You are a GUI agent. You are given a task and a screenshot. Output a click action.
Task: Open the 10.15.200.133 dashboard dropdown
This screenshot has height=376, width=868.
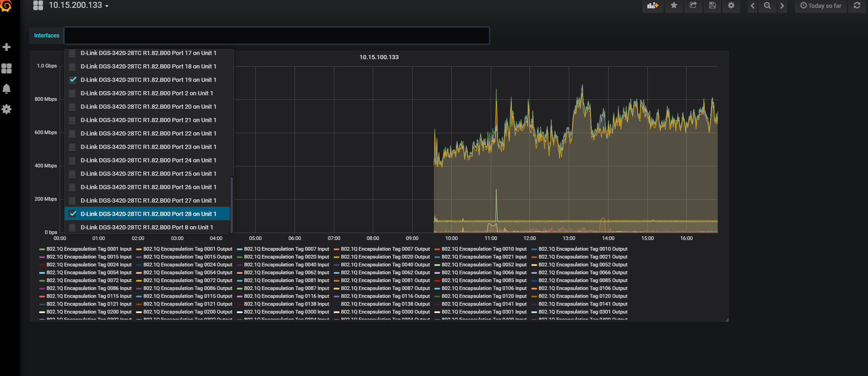click(x=78, y=6)
